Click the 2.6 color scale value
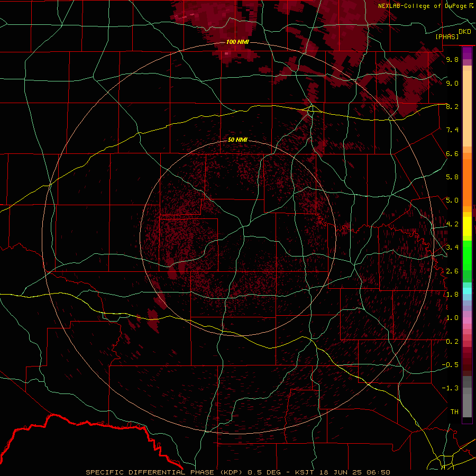The width and height of the screenshot is (476, 476). 452,271
